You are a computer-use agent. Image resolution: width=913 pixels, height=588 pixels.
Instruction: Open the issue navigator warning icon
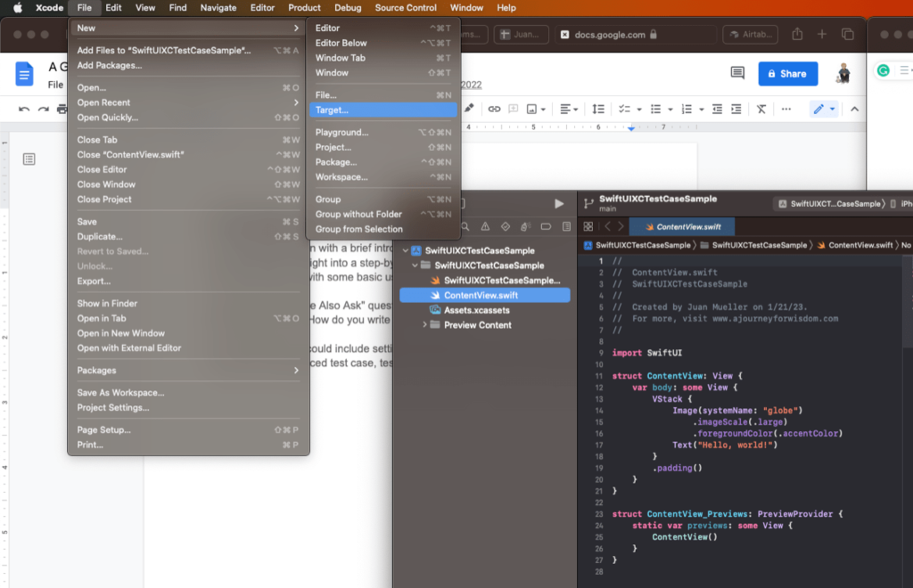click(x=485, y=226)
